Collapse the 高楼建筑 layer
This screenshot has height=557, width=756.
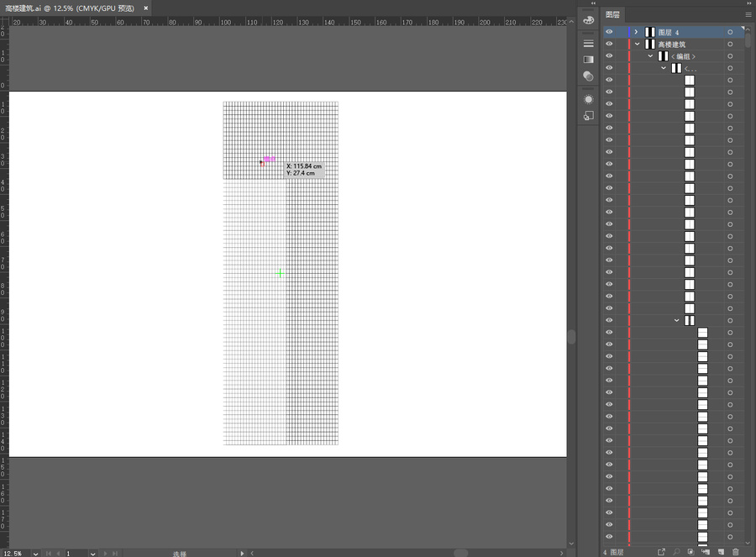click(x=637, y=44)
